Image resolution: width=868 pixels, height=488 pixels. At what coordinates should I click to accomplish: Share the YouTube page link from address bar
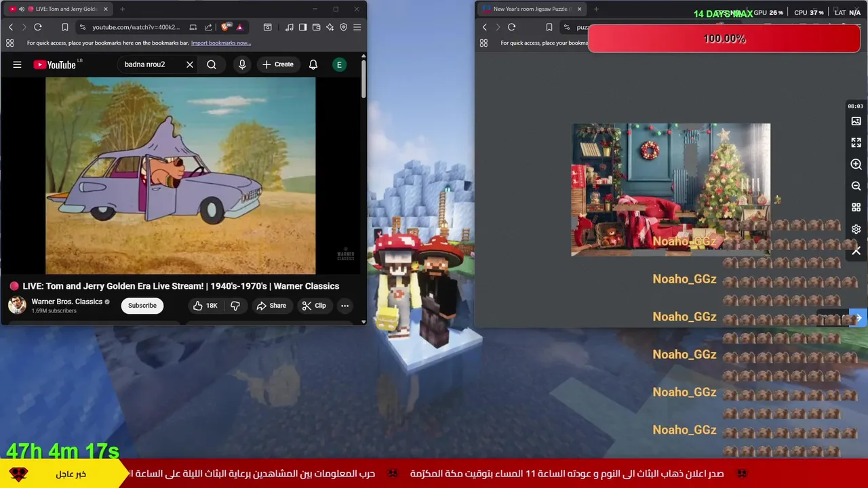click(208, 27)
